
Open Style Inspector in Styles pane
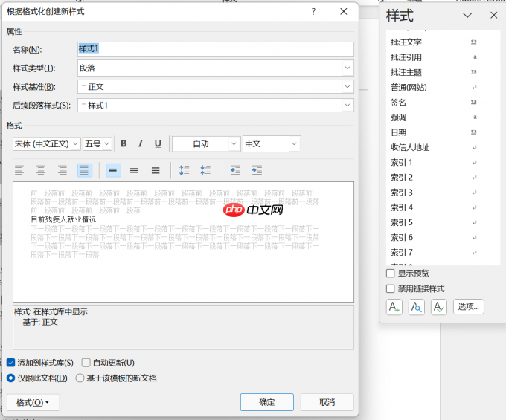[x=416, y=307]
